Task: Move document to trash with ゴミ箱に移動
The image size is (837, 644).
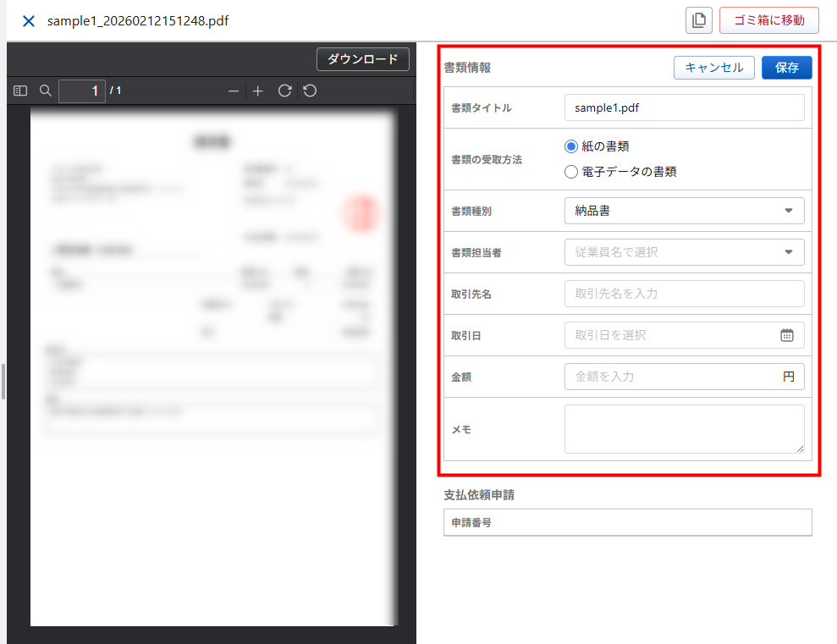Action: (768, 20)
